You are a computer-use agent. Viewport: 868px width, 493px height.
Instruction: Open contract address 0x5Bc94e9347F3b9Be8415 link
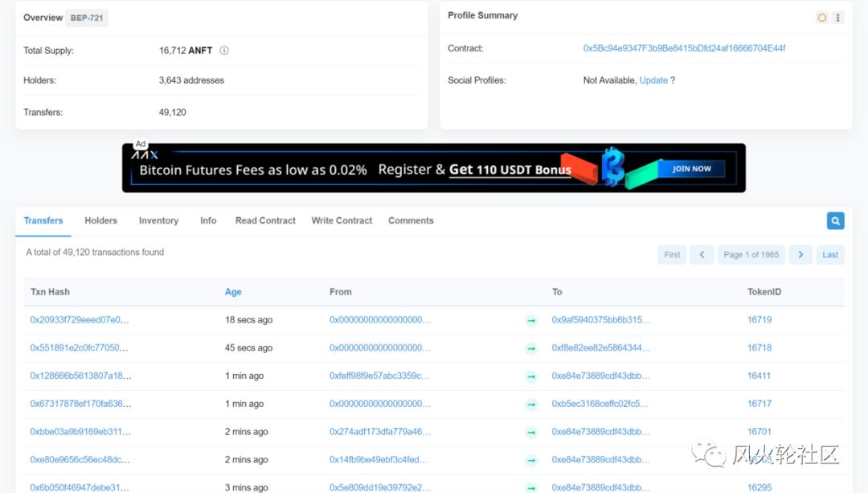684,48
